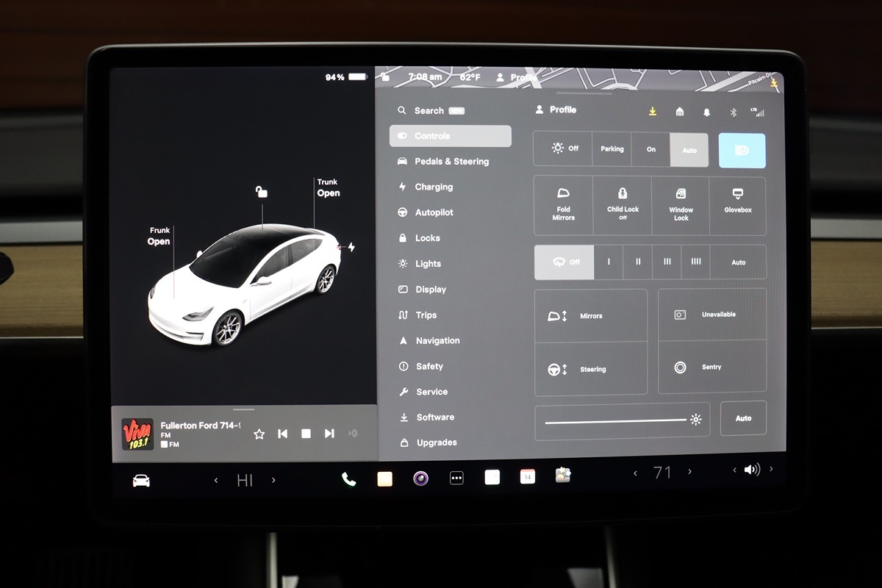Viewport: 882px width, 588px height.
Task: Open the three-dots app launcher
Action: click(x=456, y=478)
